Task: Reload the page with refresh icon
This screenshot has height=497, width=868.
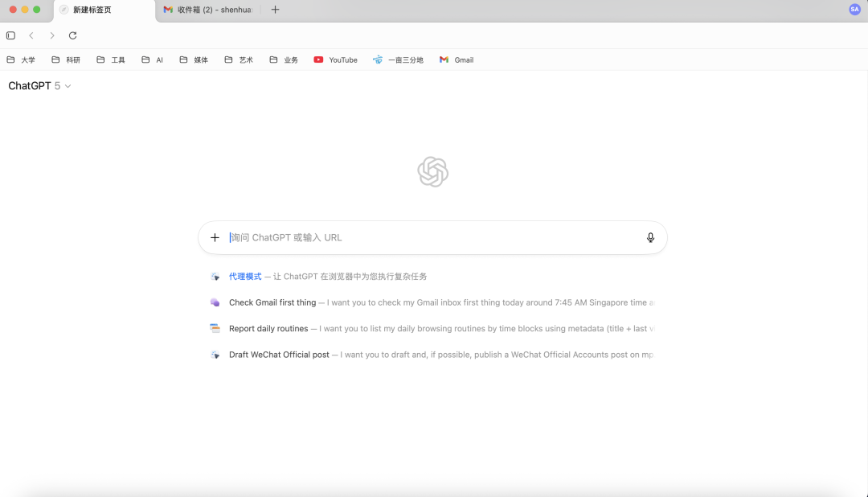Action: point(72,35)
